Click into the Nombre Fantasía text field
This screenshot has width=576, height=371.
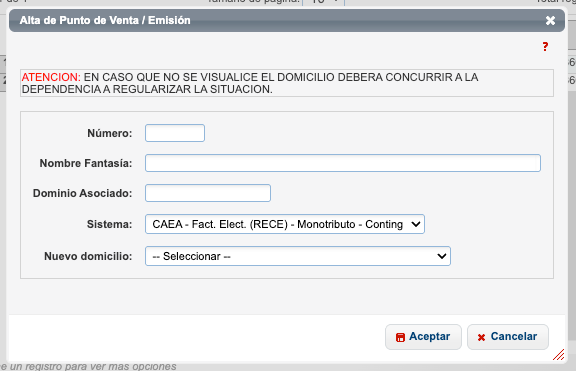coord(343,163)
